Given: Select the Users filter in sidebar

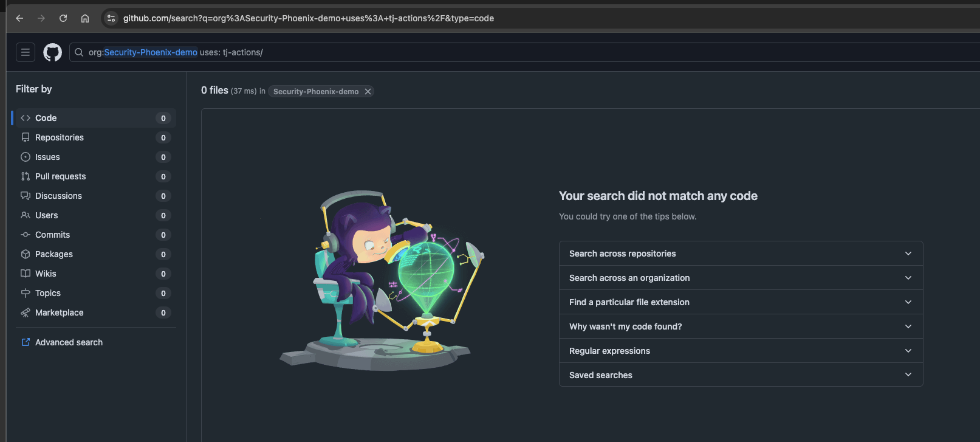Looking at the screenshot, I should (47, 215).
